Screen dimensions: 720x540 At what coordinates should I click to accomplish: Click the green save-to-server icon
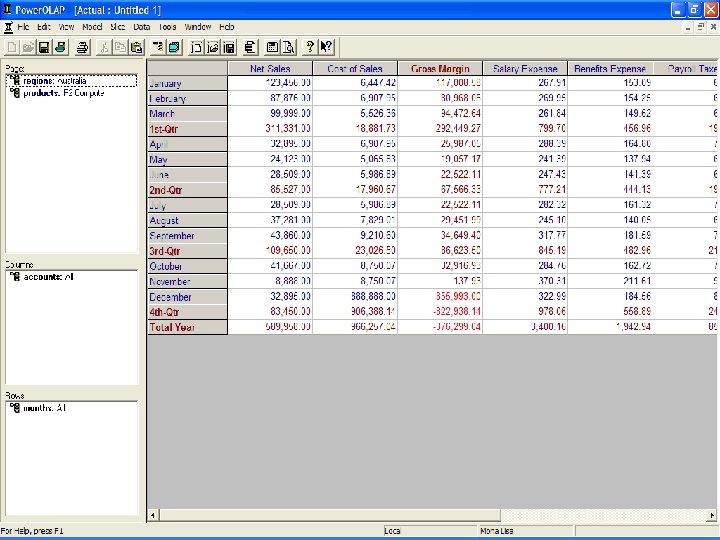pyautogui.click(x=60, y=47)
